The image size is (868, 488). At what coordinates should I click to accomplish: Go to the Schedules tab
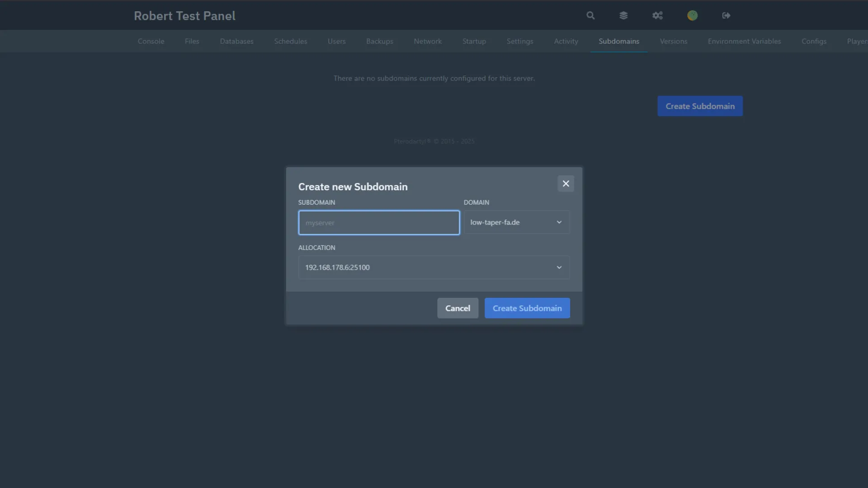pos(291,41)
